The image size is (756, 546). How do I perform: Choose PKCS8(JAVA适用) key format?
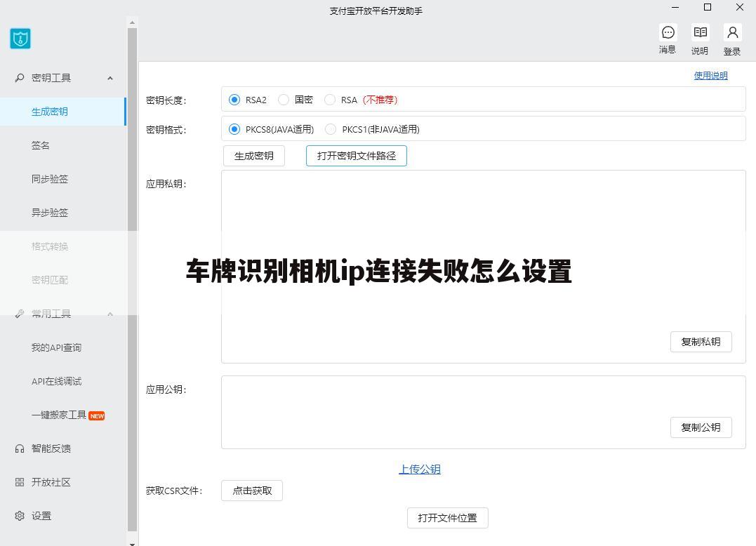(x=234, y=129)
